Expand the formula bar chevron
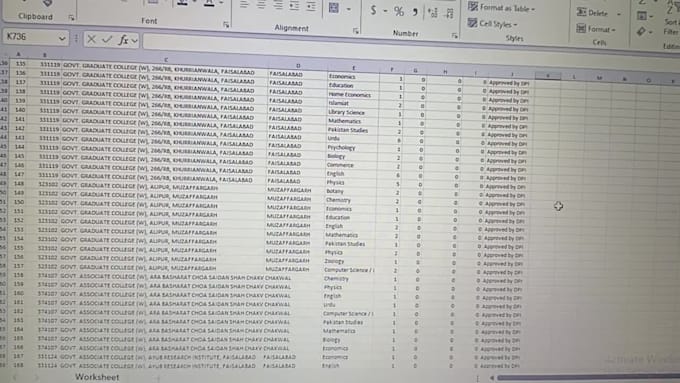The image size is (680, 383). [134, 41]
